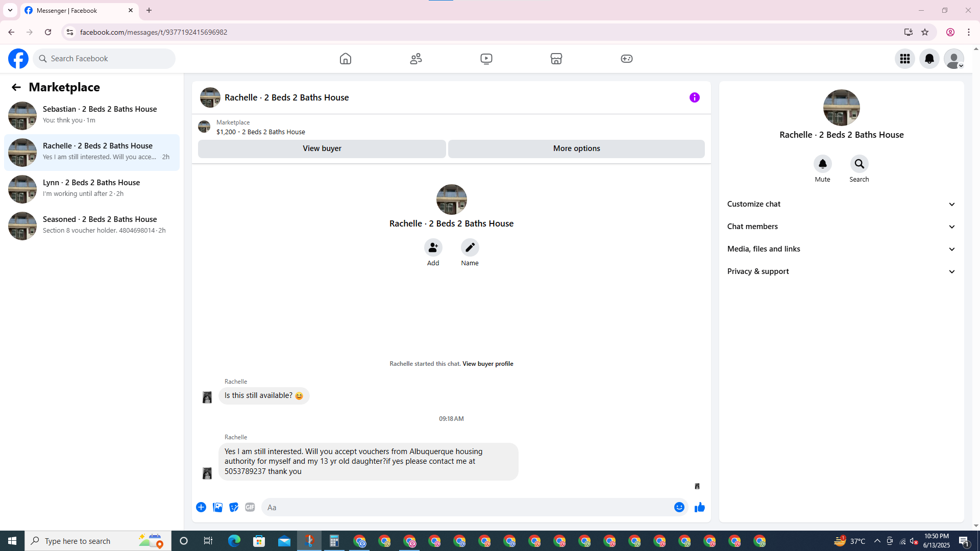Open Windows Start menu
This screenshot has height=551, width=980.
click(x=12, y=541)
